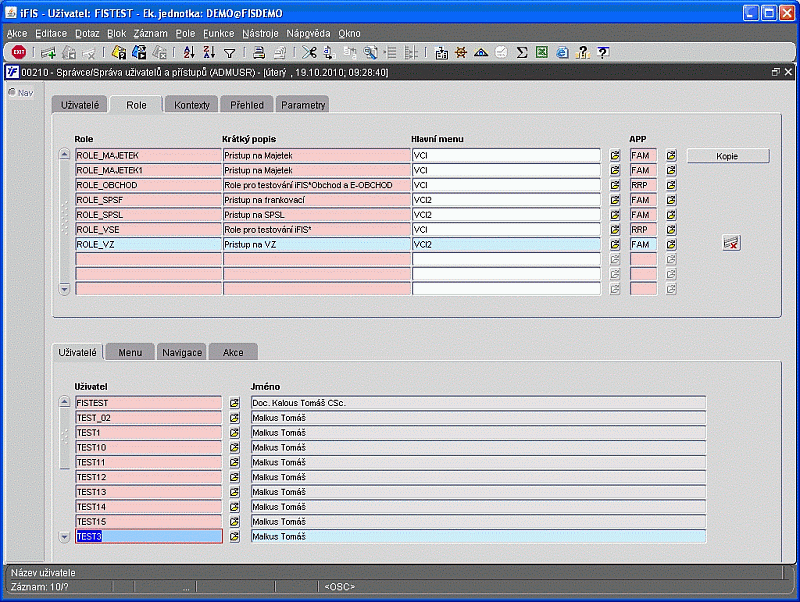Click the filter funnel icon

(230, 53)
